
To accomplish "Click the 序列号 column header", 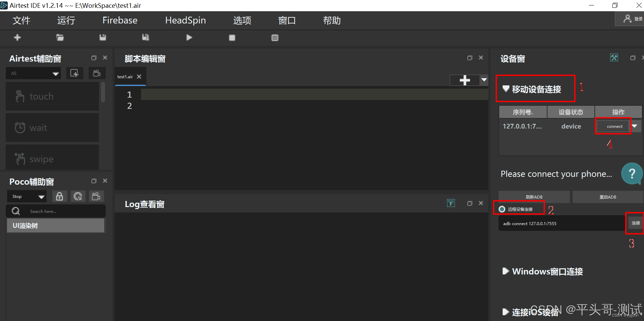I will pos(523,112).
